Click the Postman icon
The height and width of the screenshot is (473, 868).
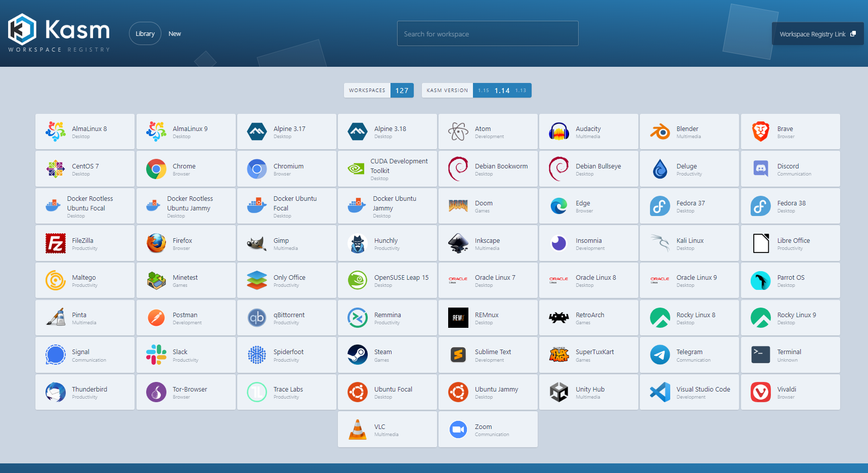(x=156, y=318)
